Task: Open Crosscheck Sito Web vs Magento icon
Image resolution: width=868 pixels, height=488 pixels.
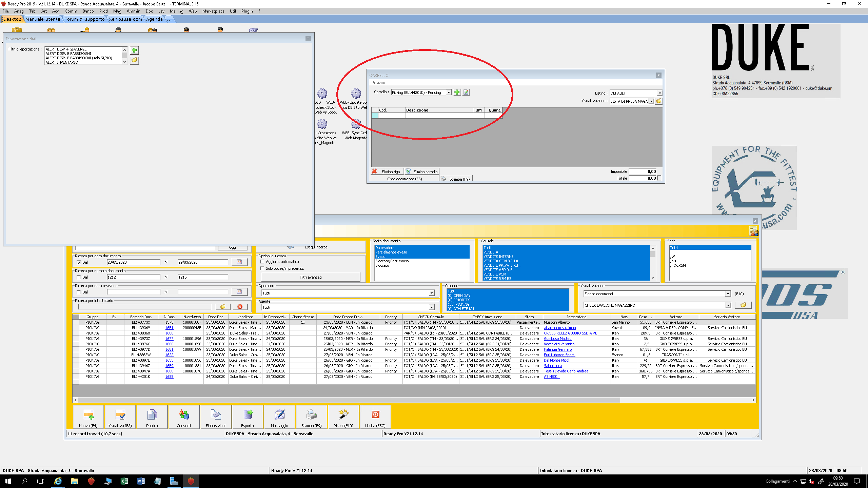Action: click(x=325, y=132)
